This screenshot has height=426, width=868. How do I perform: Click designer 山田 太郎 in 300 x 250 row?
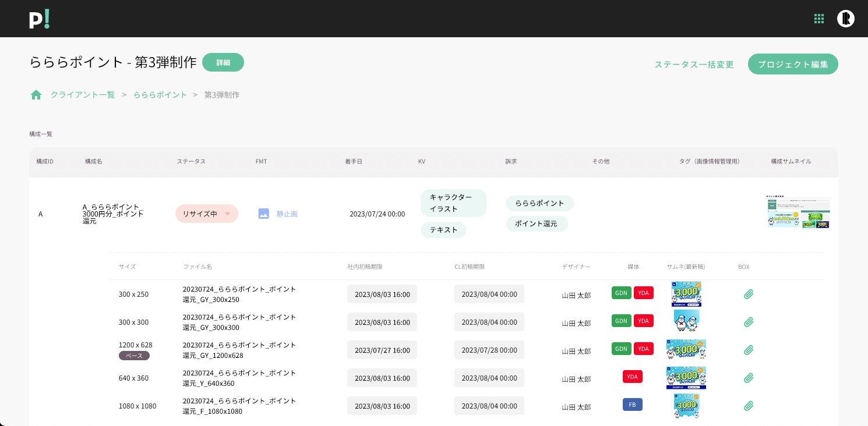tap(576, 295)
